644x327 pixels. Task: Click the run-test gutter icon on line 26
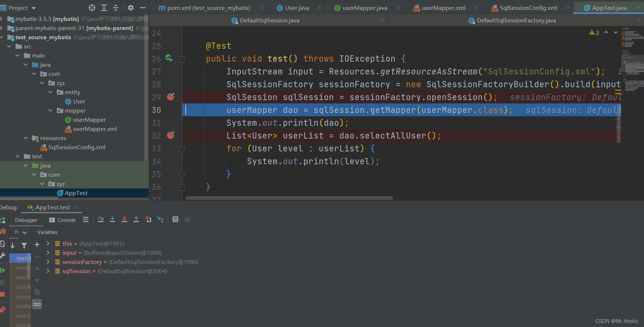[169, 58]
